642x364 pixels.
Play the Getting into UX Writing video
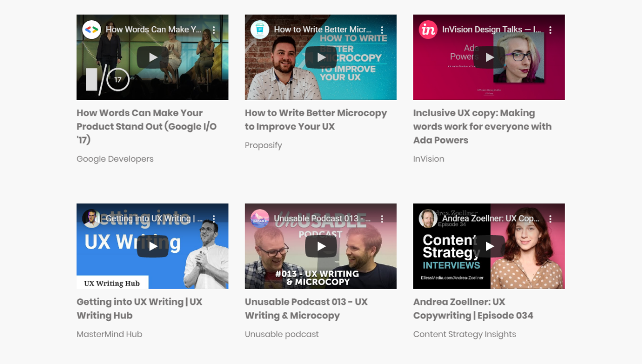pyautogui.click(x=152, y=246)
